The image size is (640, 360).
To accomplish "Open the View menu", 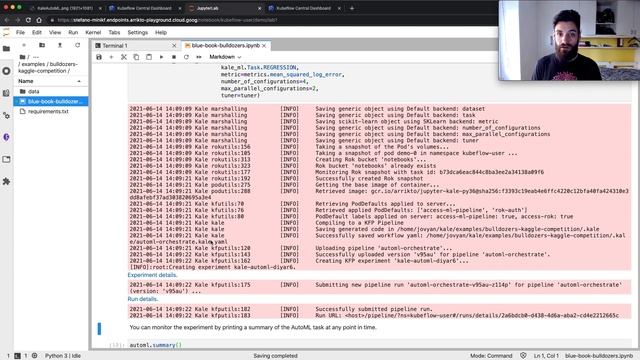I will 55,32.
